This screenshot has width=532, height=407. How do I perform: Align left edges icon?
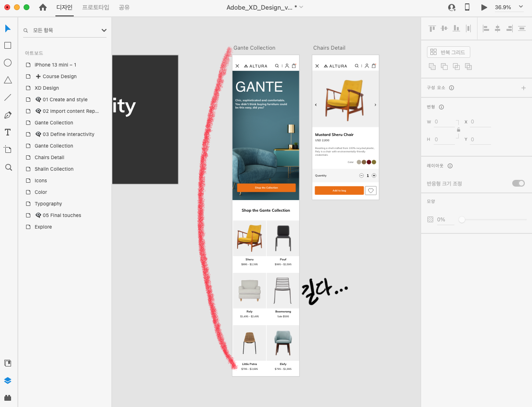486,28
